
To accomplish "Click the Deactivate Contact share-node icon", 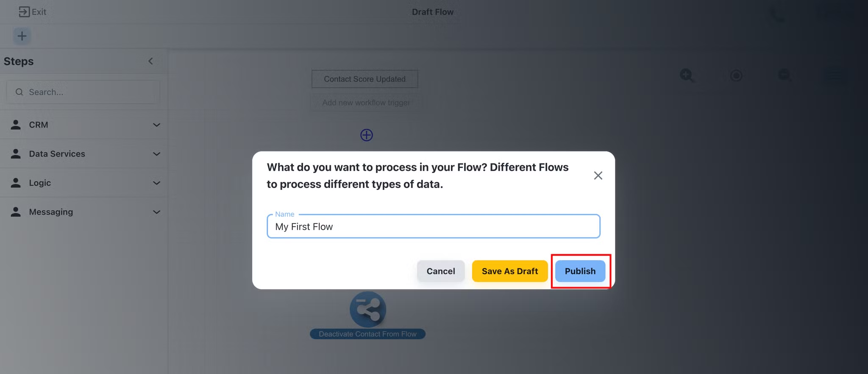I will 368,309.
